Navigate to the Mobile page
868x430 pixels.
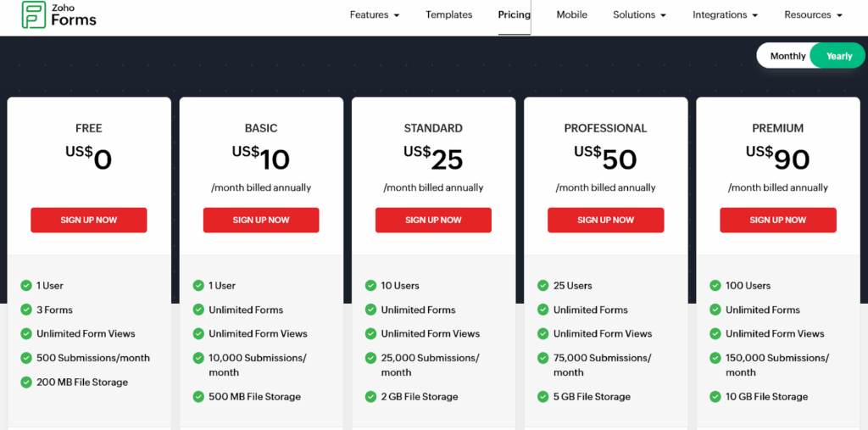[x=571, y=15]
